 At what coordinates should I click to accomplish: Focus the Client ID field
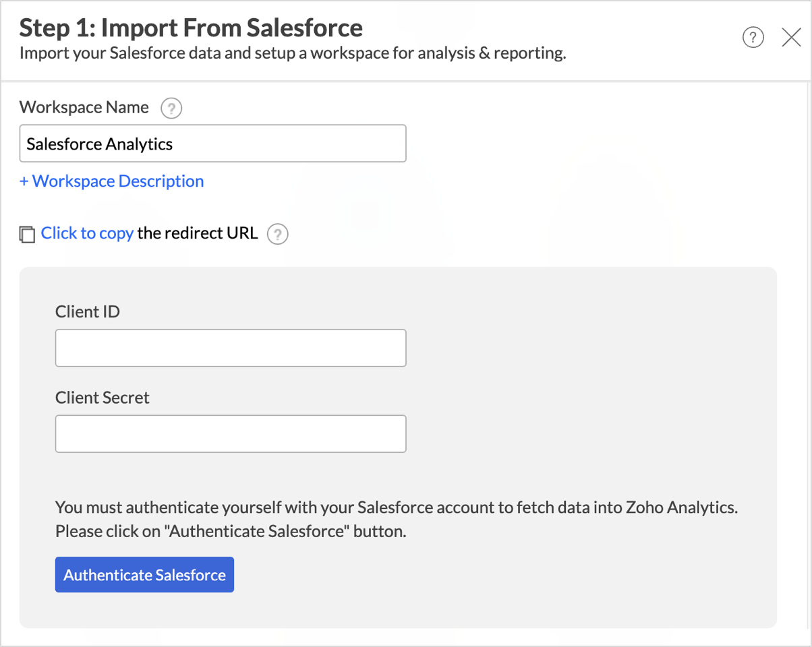point(231,348)
